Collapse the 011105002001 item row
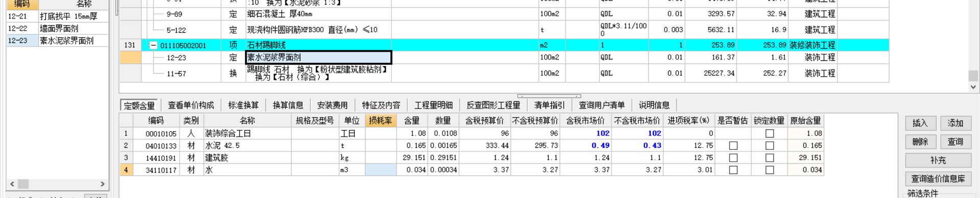The width and height of the screenshot is (980, 198). tap(153, 45)
